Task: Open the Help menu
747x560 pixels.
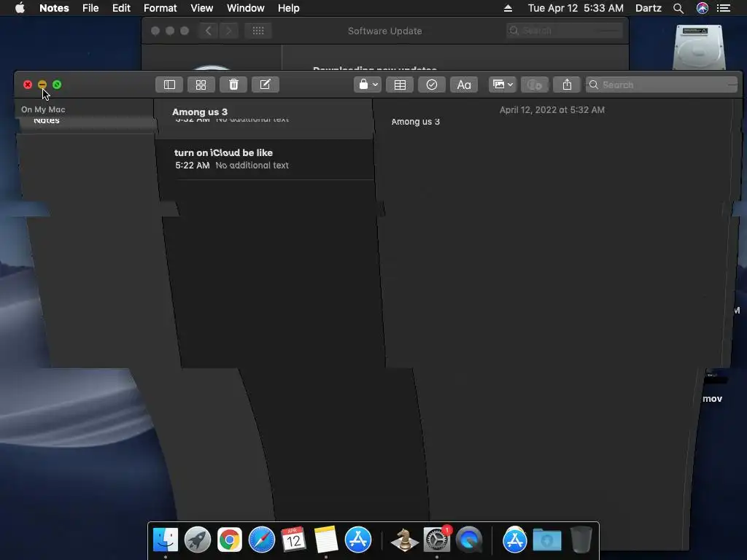Action: point(289,8)
